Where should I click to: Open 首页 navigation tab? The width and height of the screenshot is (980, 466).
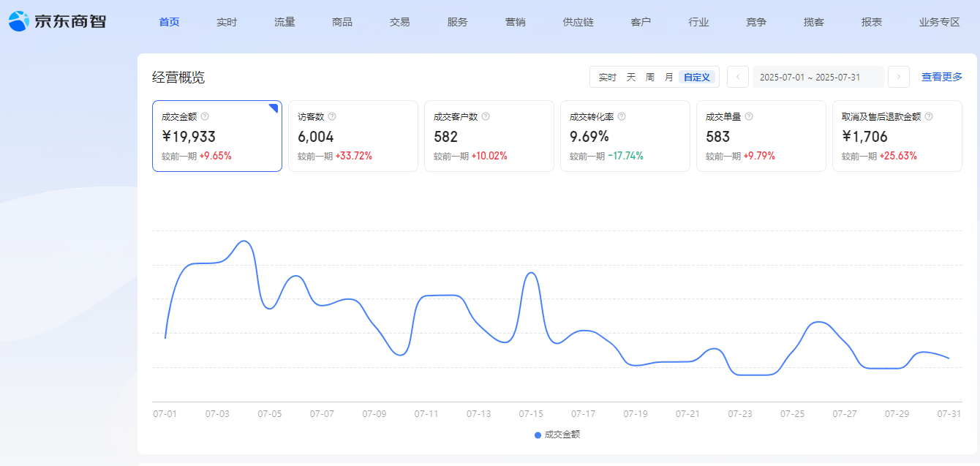pyautogui.click(x=169, y=22)
